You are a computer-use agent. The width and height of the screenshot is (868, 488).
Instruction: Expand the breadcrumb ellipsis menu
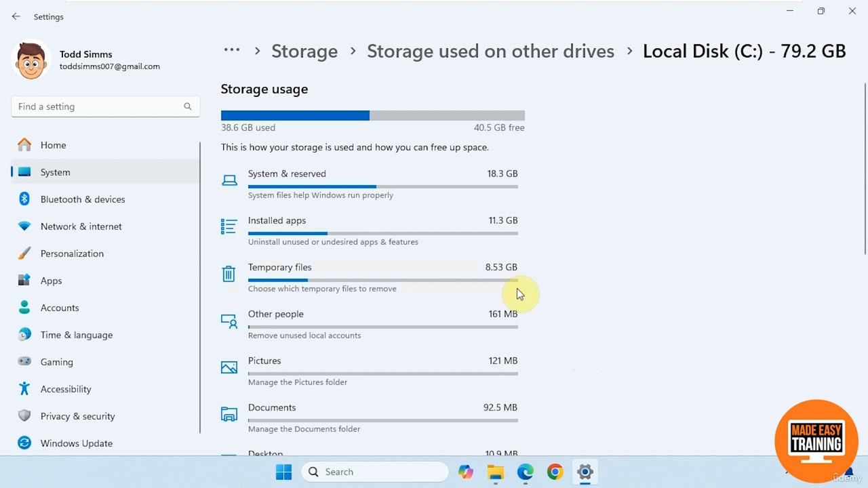232,50
